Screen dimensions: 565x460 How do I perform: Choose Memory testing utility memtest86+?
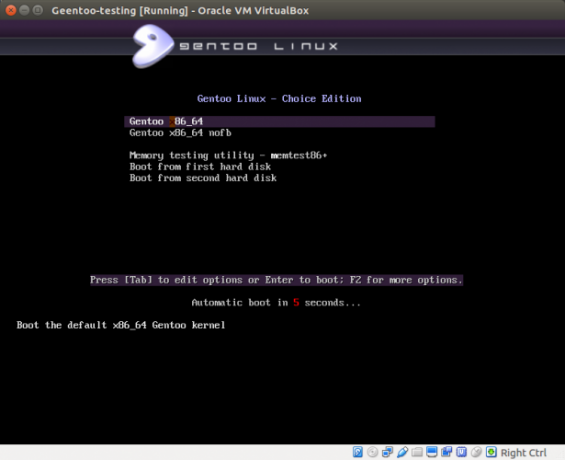(x=228, y=155)
